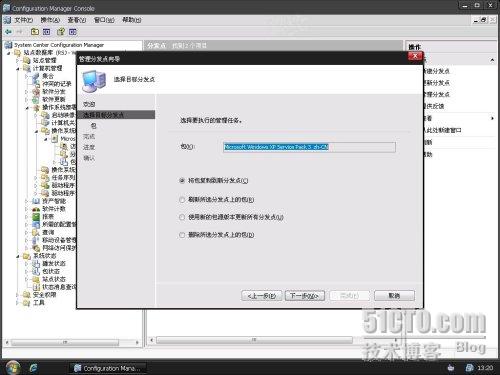Click the show/hide action pane toolbar icon
The height and width of the screenshot is (375, 500).
coord(73,32)
